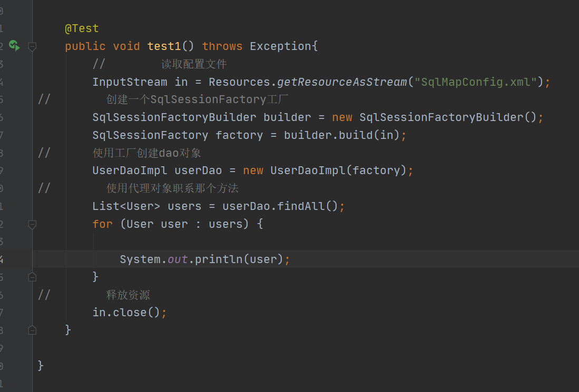Click the comment 创建一个SqlSessionFactory工厂
Image resolution: width=579 pixels, height=392 pixels.
coord(197,99)
